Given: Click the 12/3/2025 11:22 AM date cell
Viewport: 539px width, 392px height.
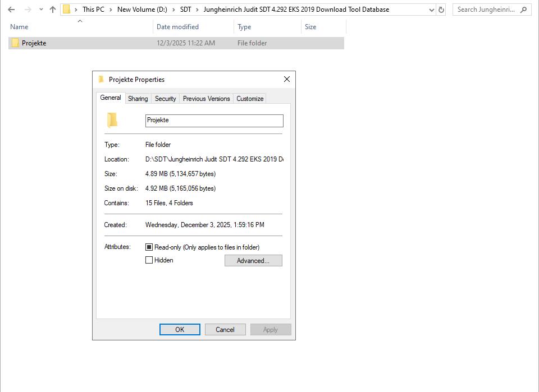Looking at the screenshot, I should tap(186, 43).
